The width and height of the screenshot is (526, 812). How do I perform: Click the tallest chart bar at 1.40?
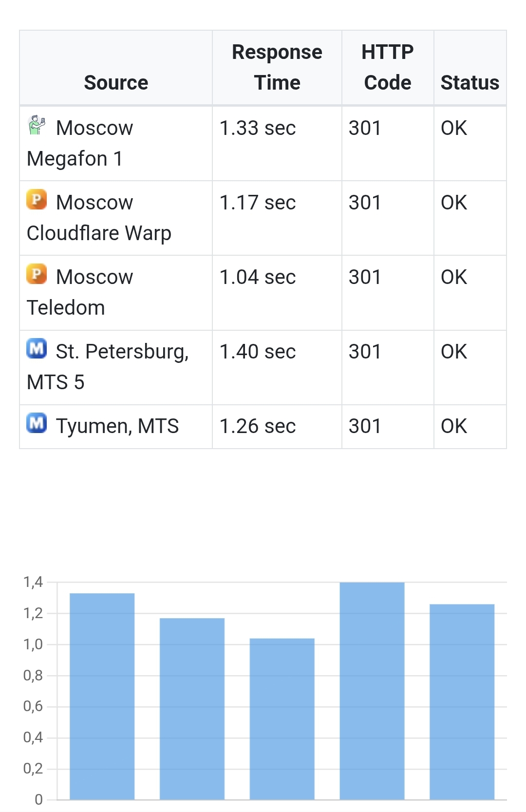point(372,691)
